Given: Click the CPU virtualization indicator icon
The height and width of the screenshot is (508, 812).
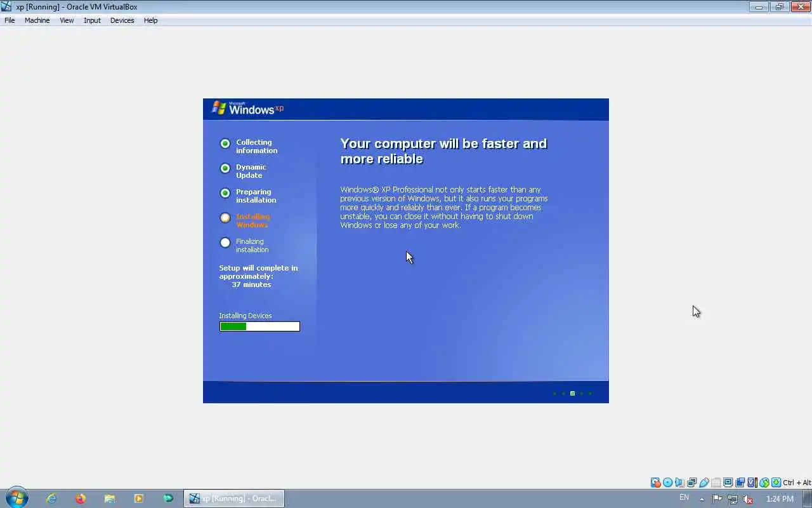Looking at the screenshot, I should [x=752, y=483].
